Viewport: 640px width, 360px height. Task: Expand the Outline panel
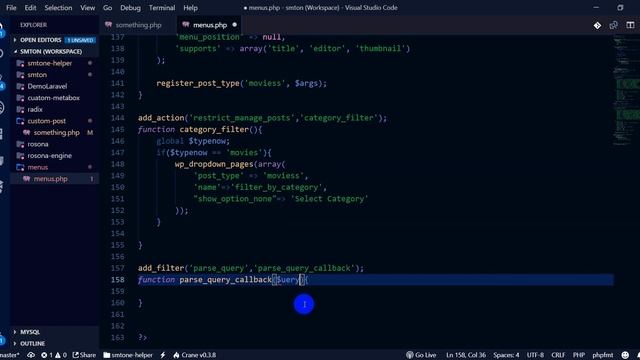54,343
